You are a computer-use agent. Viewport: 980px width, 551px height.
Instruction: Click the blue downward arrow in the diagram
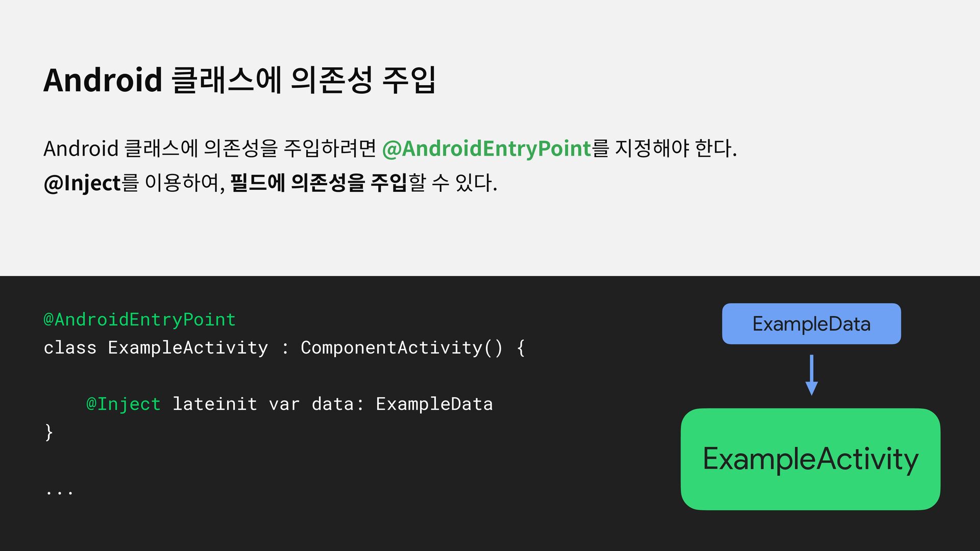812,375
